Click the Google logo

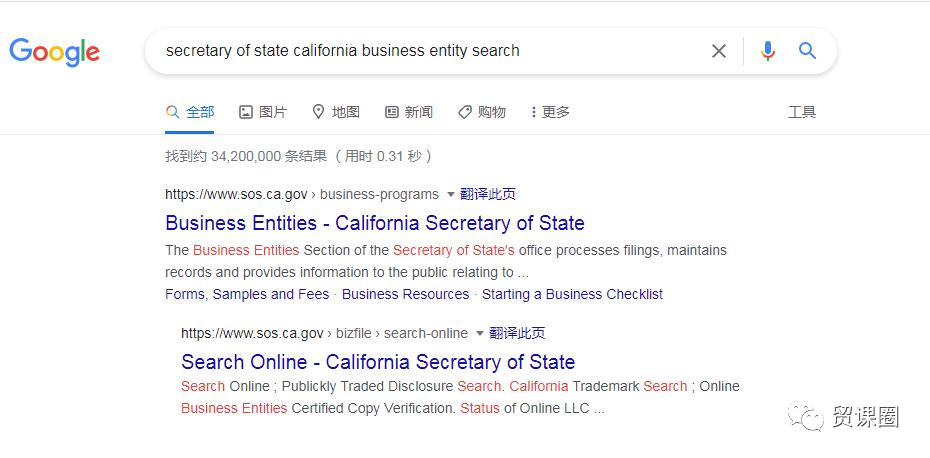pos(55,52)
